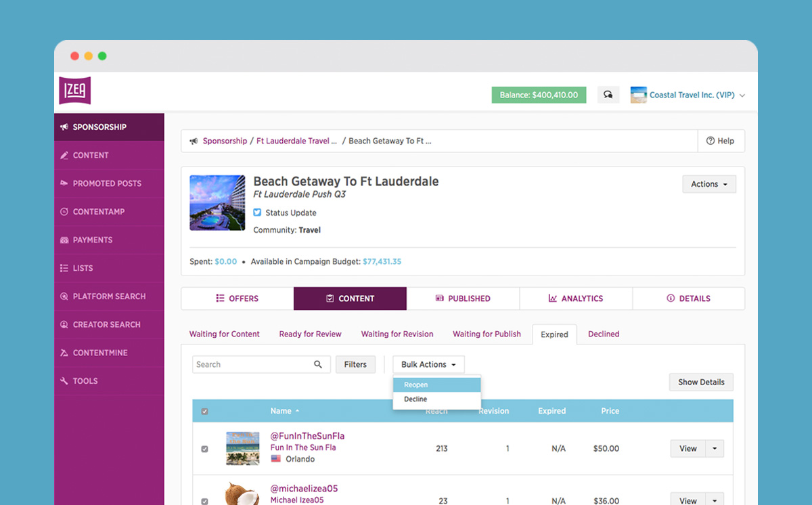Open the Waiting for Publish sub-tab
Viewport: 812px width, 505px height.
(487, 334)
